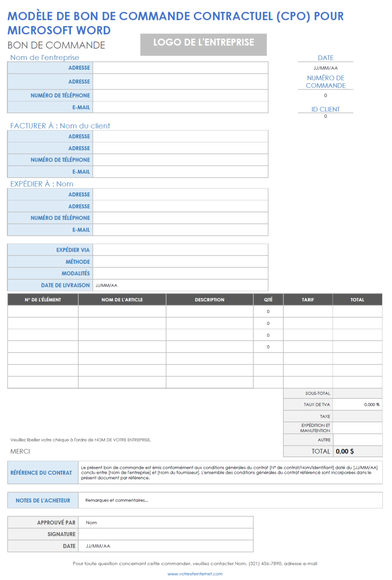392x580 pixels.
Task: Click into the SIGNATURE field
Action: [x=166, y=534]
